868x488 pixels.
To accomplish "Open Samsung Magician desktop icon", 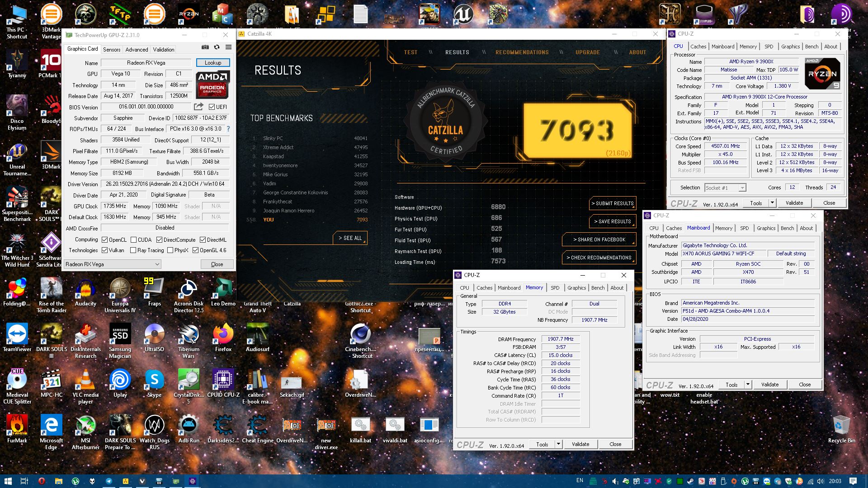I will pyautogui.click(x=120, y=342).
